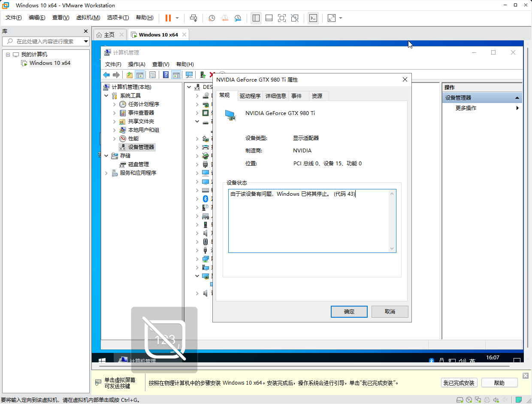
Task: Click the console view terminal icon
Action: 313,18
